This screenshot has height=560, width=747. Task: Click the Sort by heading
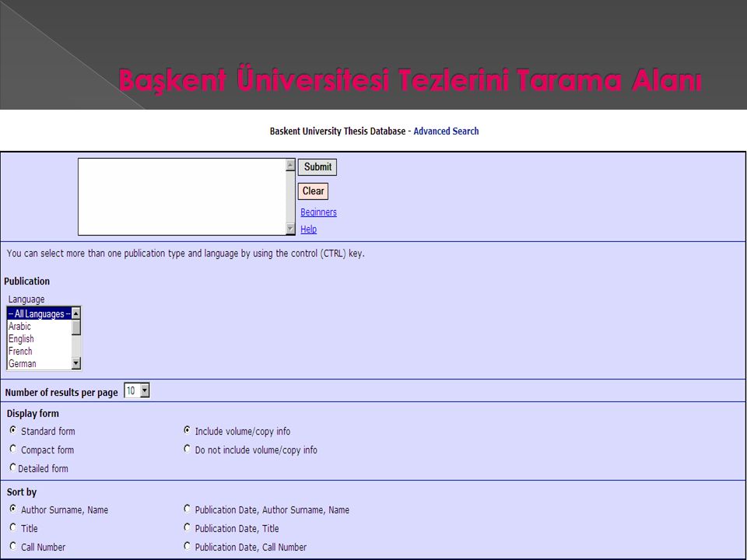[x=22, y=492]
